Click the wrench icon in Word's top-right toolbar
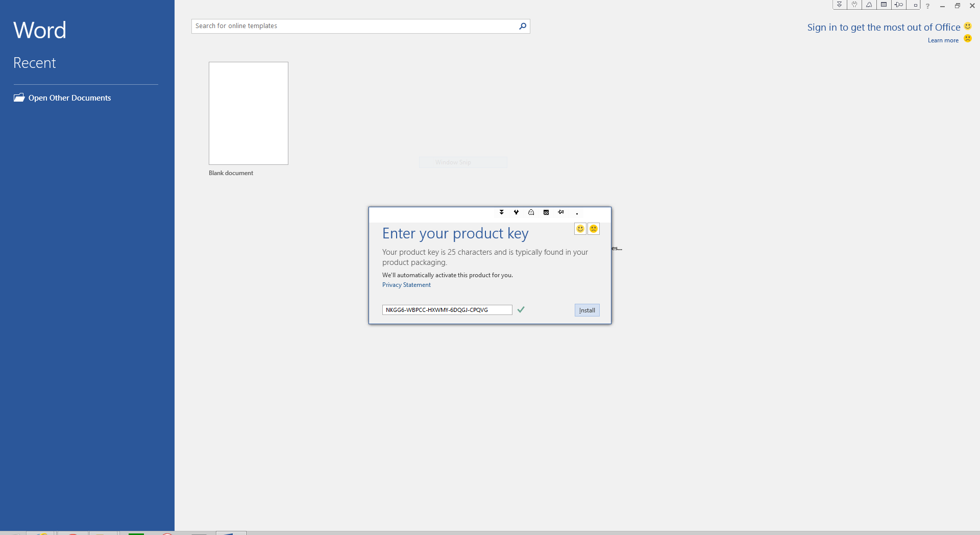This screenshot has width=980, height=535. pyautogui.click(x=854, y=5)
